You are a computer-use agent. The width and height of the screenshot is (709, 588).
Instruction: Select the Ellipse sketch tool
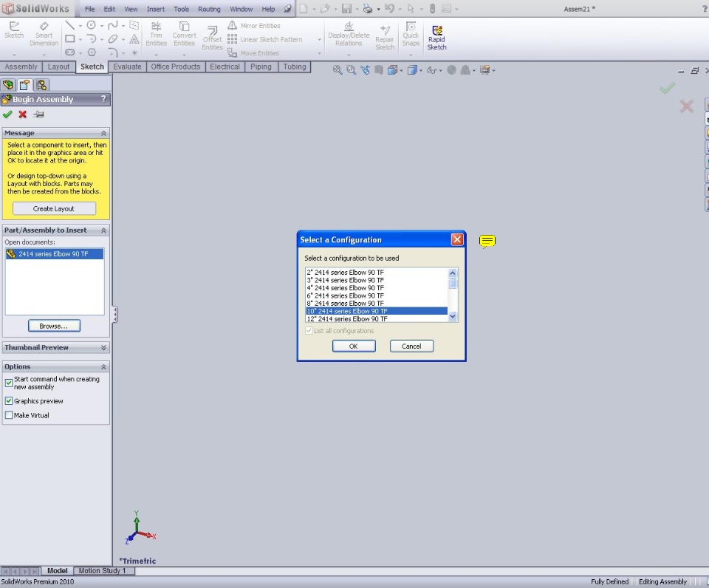tap(113, 39)
